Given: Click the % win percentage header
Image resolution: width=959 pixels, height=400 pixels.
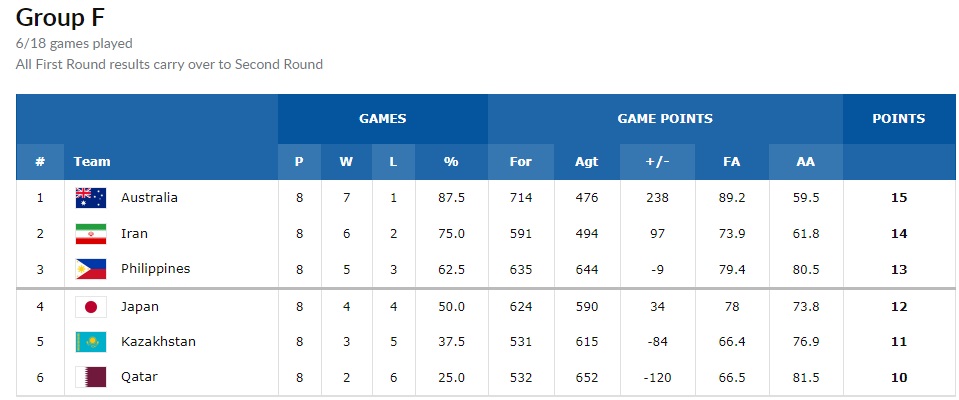Looking at the screenshot, I should (x=450, y=161).
